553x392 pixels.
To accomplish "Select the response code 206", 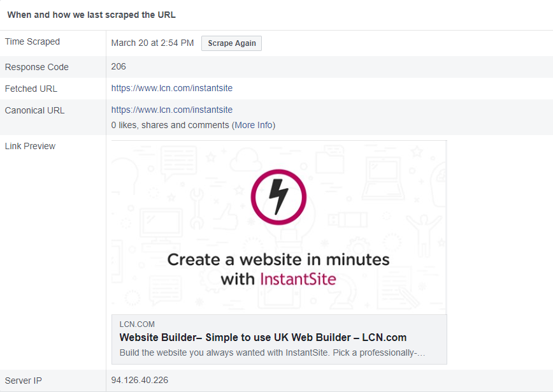I will 118,67.
